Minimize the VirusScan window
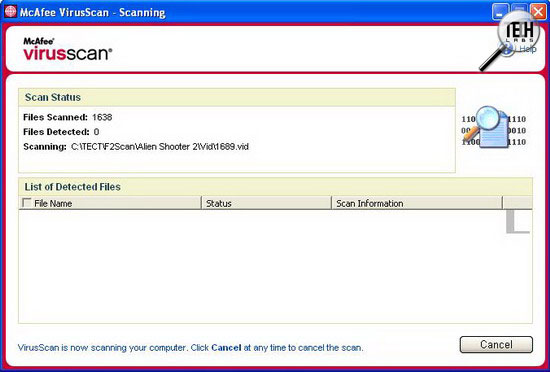 [x=500, y=12]
